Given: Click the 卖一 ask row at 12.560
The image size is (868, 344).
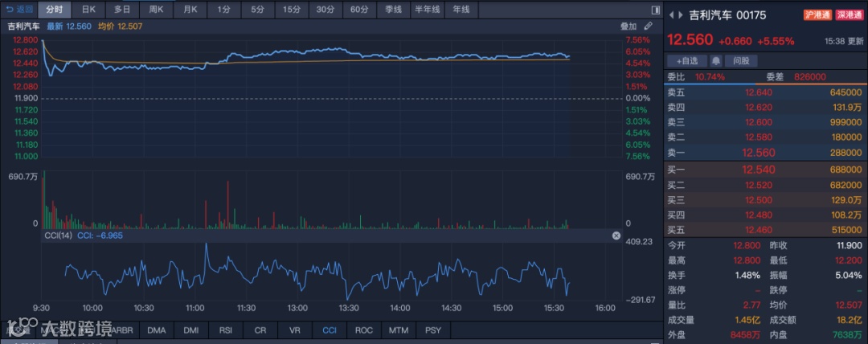Looking at the screenshot, I should pyautogui.click(x=766, y=153).
